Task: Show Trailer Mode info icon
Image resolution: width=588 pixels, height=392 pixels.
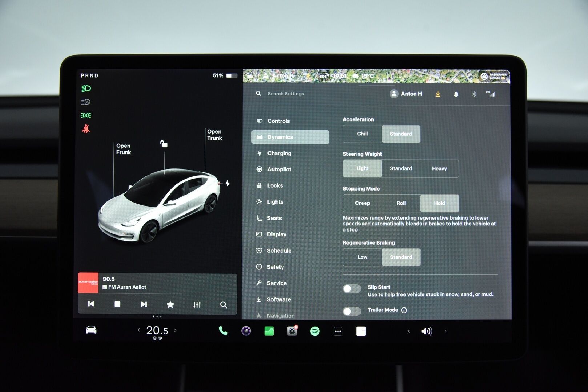Action: tap(404, 310)
